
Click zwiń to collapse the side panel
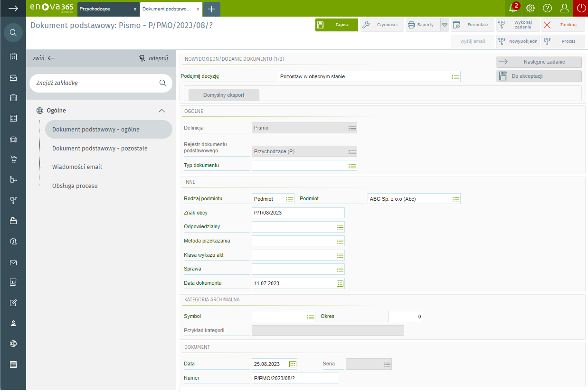pyautogui.click(x=44, y=58)
